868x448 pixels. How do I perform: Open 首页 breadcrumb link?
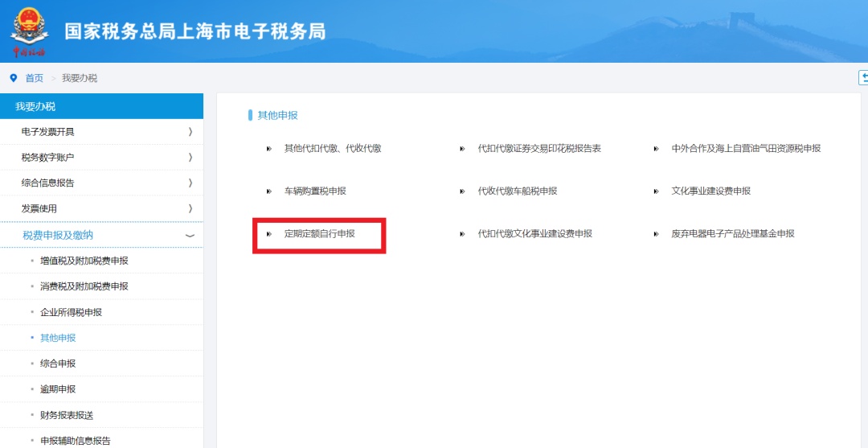click(x=35, y=78)
